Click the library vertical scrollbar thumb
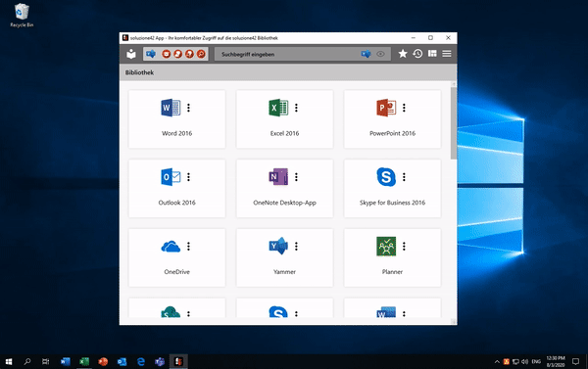 454,123
